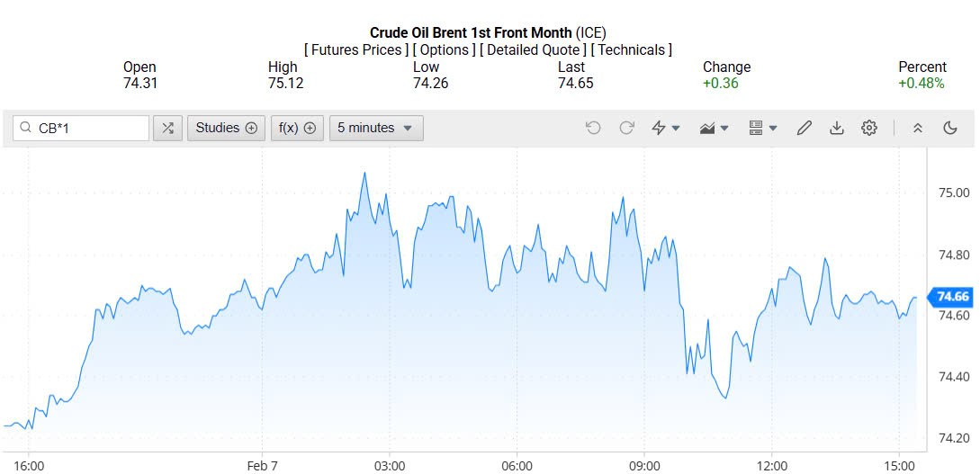Download the chart
This screenshot has width=980, height=474.
click(x=837, y=129)
